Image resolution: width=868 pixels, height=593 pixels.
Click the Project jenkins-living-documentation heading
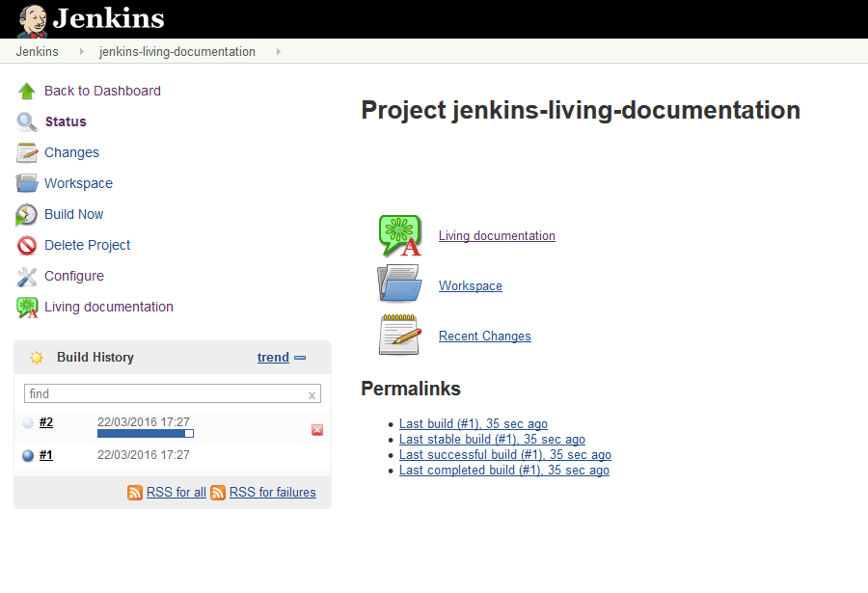click(x=581, y=110)
